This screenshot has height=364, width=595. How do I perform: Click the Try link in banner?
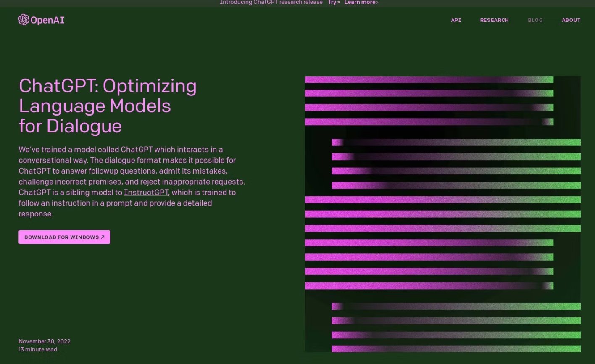(334, 3)
